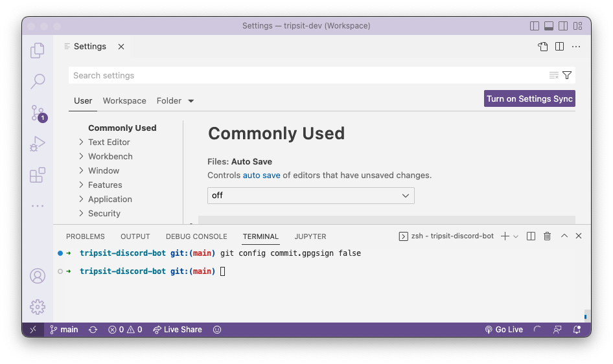The image size is (613, 364).
Task: Open the Folder scope dropdown
Action: point(175,101)
